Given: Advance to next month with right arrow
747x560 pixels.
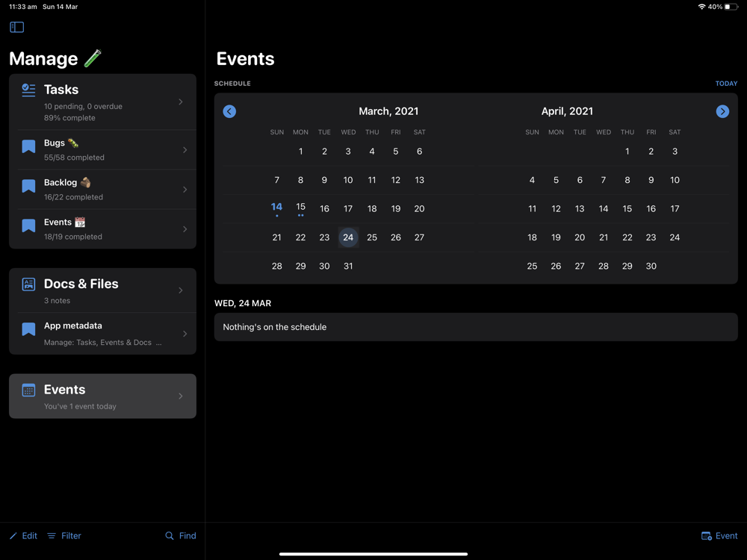Looking at the screenshot, I should click(x=722, y=111).
